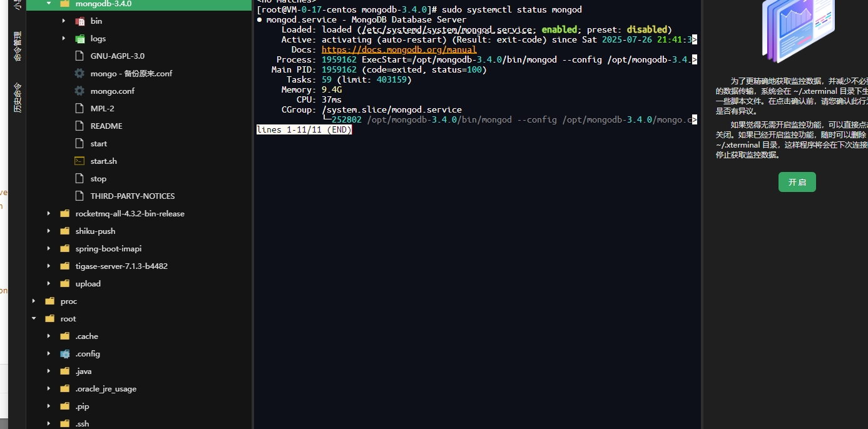Screen dimensions: 868x429
Task: Click the gear icon of mongo - 备份原来.conf
Action: (x=78, y=73)
